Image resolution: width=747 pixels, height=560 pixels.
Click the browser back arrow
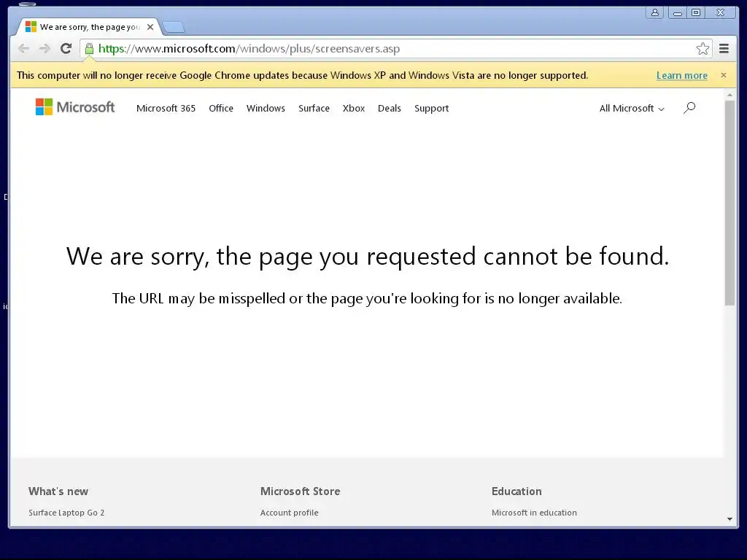tap(24, 49)
